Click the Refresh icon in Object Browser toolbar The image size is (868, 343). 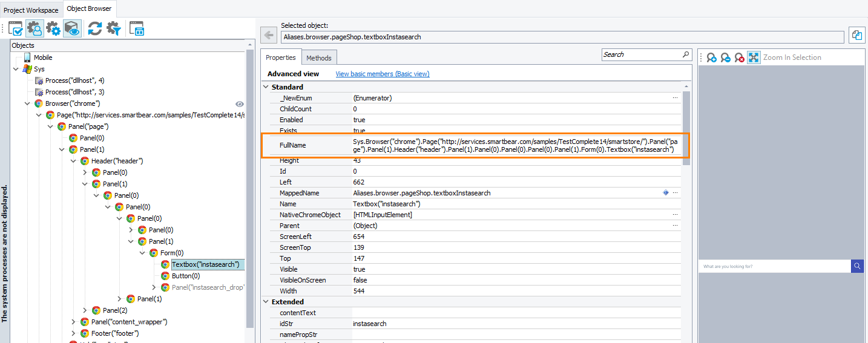point(95,28)
